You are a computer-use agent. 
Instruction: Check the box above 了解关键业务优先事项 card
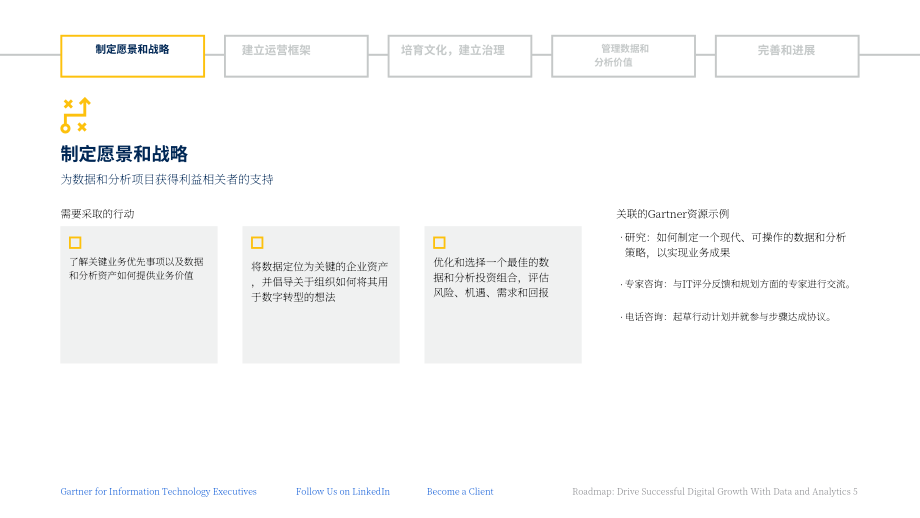(x=75, y=243)
